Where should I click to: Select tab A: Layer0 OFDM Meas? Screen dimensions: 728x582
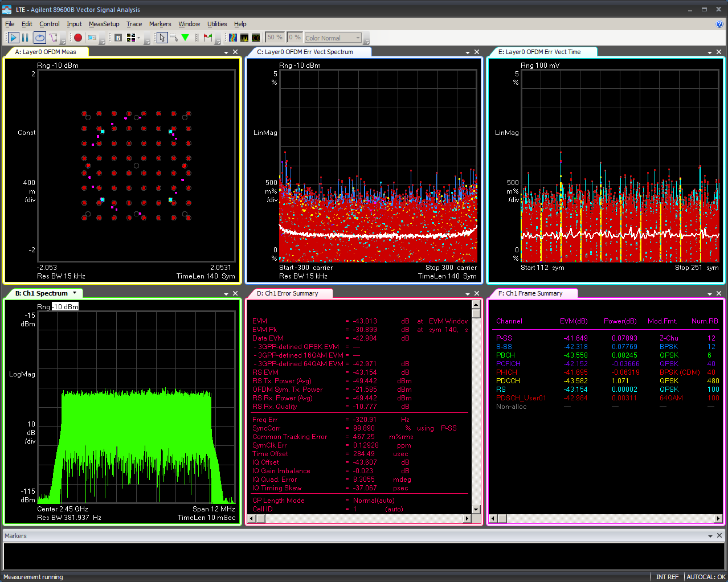[x=47, y=52]
